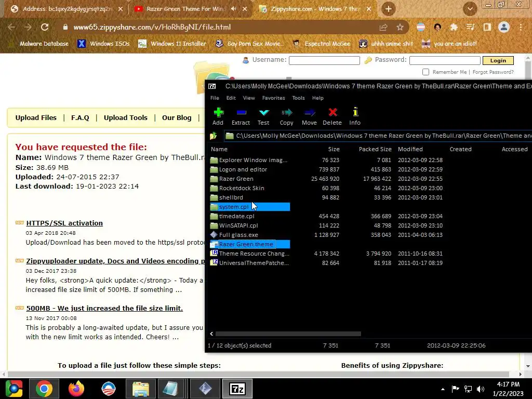The height and width of the screenshot is (399, 532).
Task: Select the Rocketdock Skin folder
Action: (242, 188)
